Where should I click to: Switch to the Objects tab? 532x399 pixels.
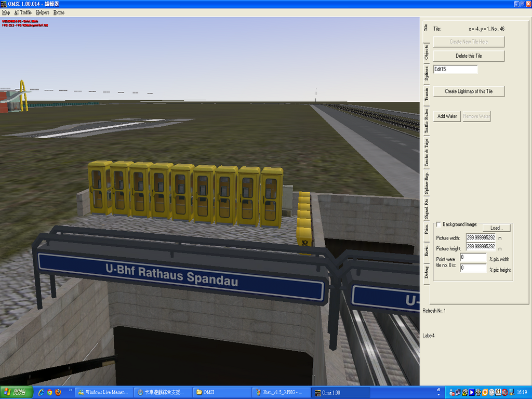[x=426, y=52]
